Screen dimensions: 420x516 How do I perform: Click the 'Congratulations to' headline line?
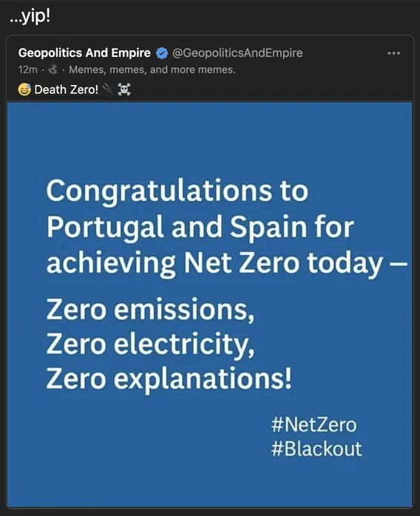[x=177, y=192]
